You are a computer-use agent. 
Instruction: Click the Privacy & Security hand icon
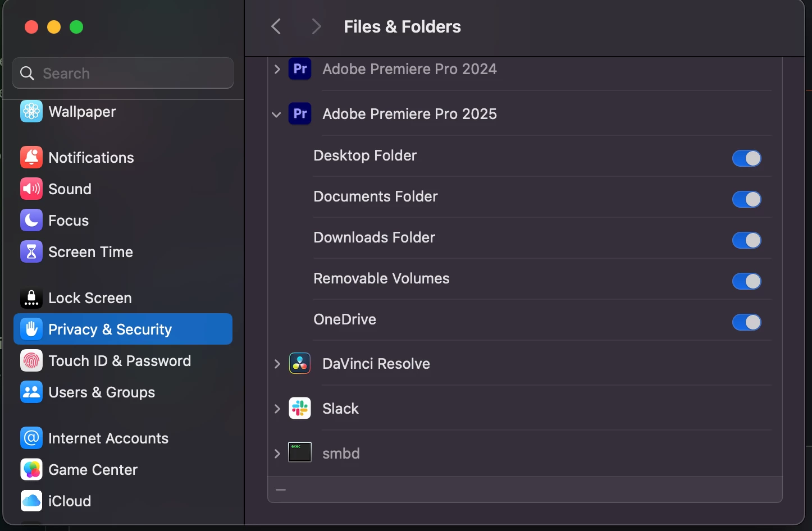(31, 329)
